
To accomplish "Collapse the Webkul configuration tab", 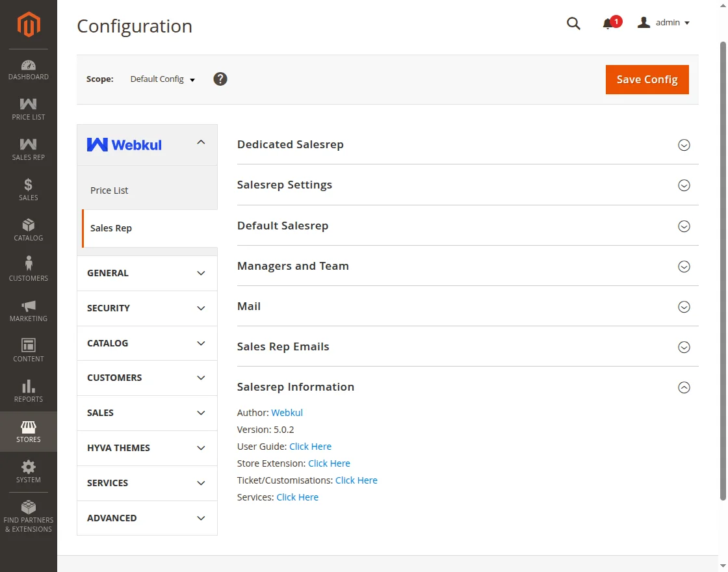I will [x=201, y=142].
